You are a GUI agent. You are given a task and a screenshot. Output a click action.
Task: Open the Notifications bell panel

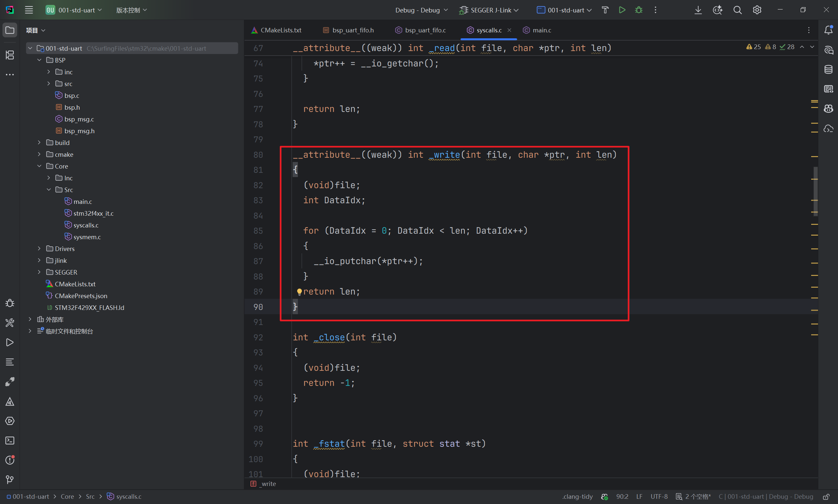point(829,30)
